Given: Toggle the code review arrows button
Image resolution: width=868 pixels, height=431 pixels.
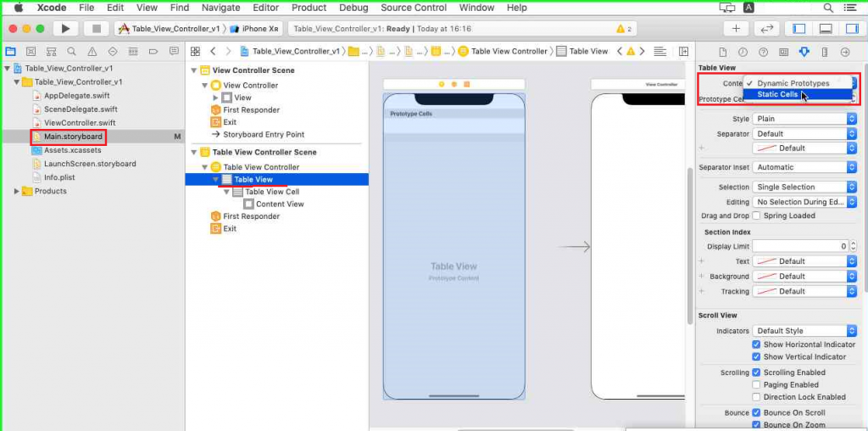Looking at the screenshot, I should click(x=767, y=29).
